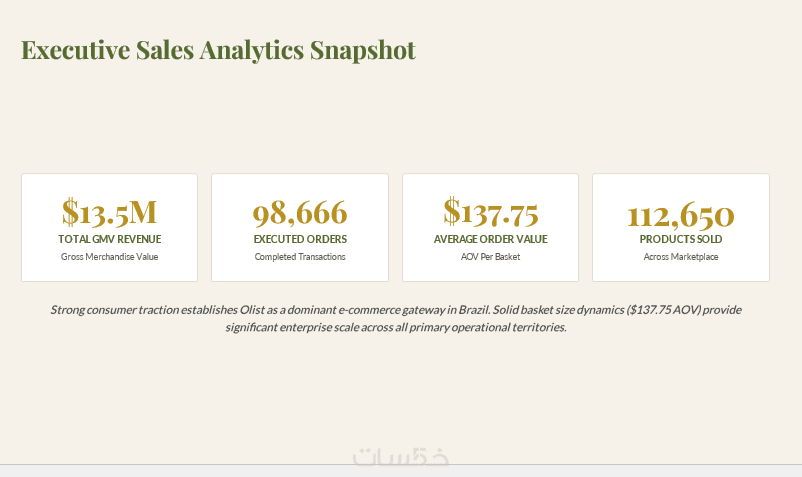Select the 98,666 orders figure
The image size is (802, 477).
click(x=300, y=213)
